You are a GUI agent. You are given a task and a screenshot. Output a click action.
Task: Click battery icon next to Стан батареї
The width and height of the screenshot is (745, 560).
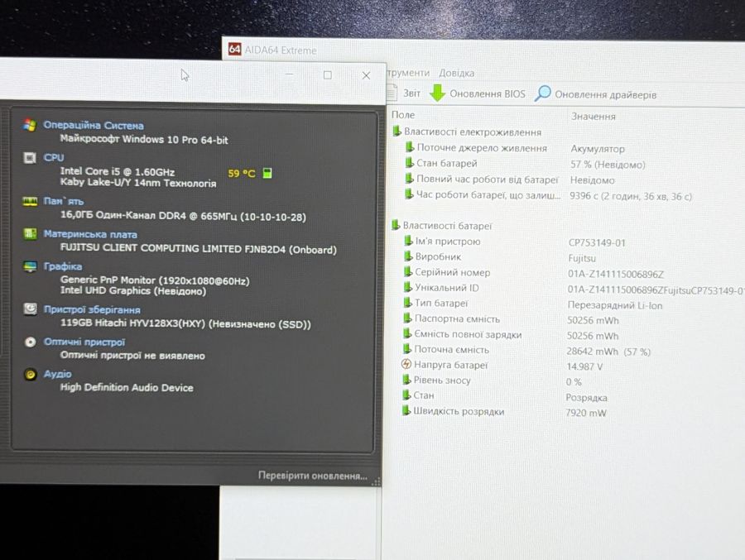(x=410, y=163)
